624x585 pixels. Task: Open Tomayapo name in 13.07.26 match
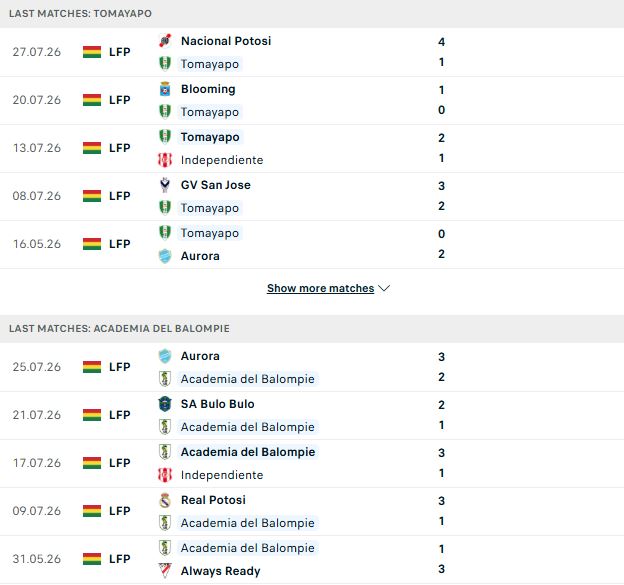210,137
